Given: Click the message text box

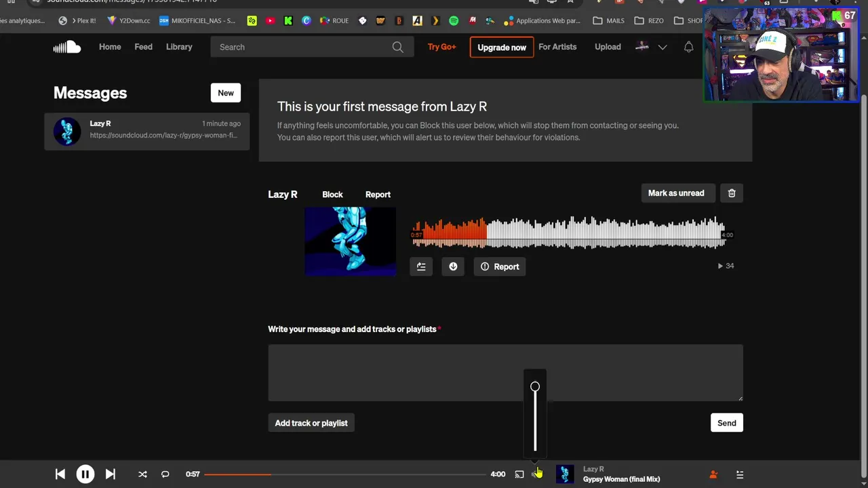Looking at the screenshot, I should point(505,373).
